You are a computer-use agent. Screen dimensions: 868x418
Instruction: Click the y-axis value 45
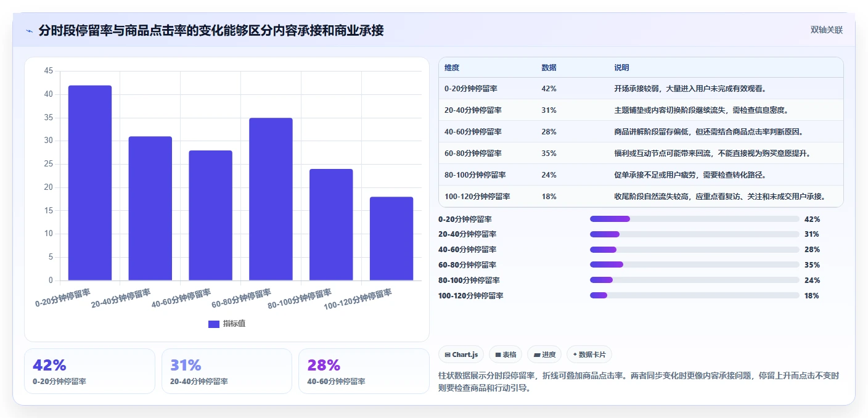[49, 71]
